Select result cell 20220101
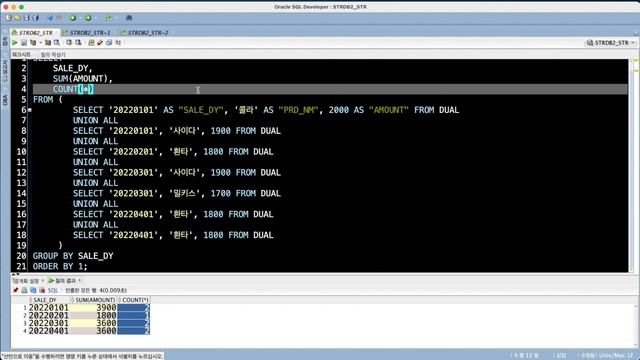Screen dimensions: 640x360 point(49,307)
